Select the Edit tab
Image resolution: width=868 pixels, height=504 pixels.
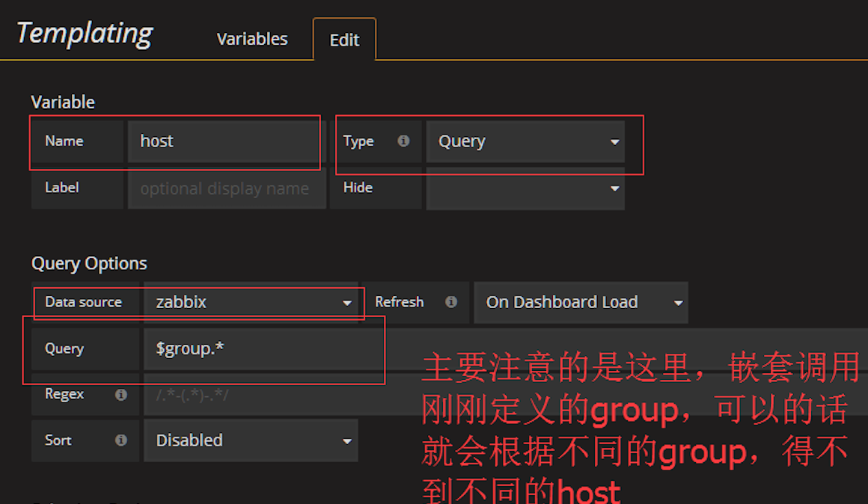[344, 40]
